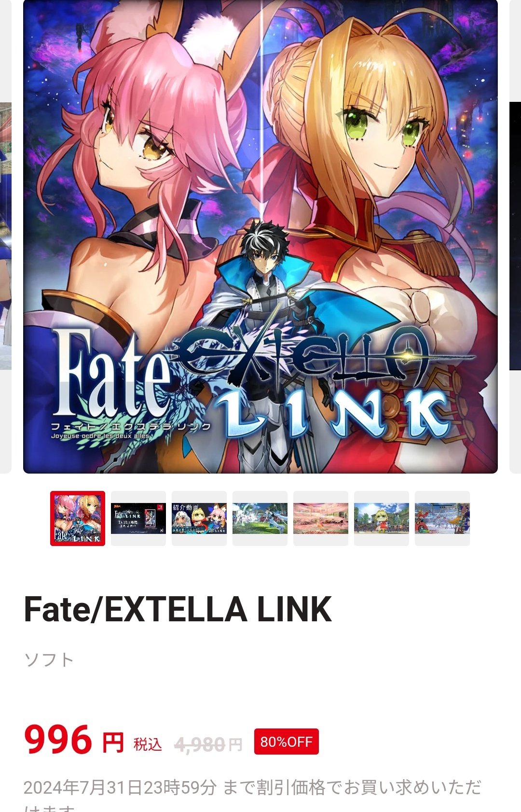Select the 紹介動画 intro video thumbnail
521x812 pixels.
pyautogui.click(x=199, y=518)
